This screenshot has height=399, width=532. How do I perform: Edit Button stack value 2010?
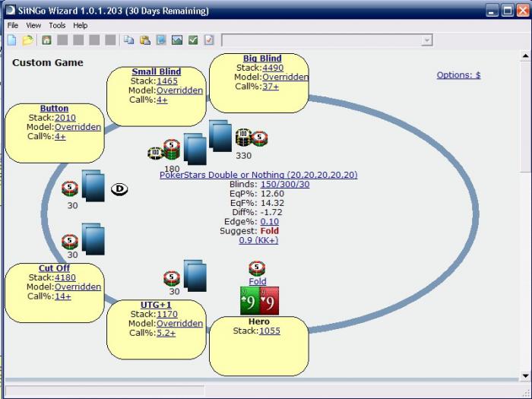tap(65, 118)
